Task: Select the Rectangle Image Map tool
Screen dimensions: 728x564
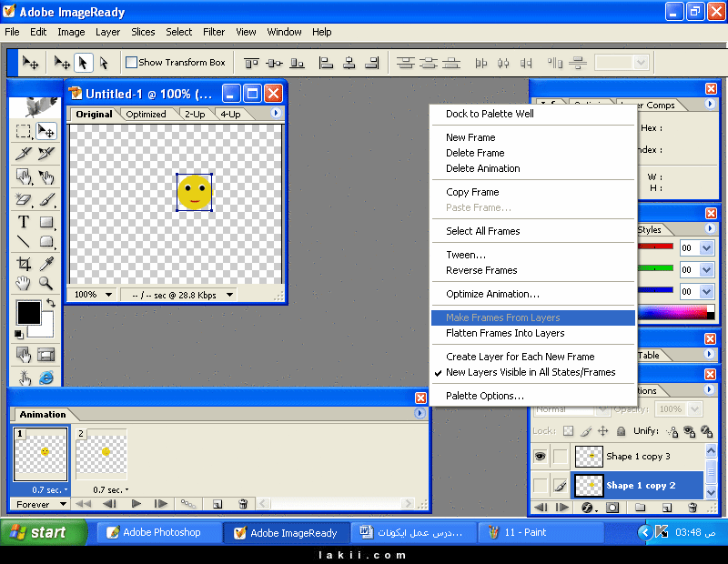Action: tap(24, 176)
